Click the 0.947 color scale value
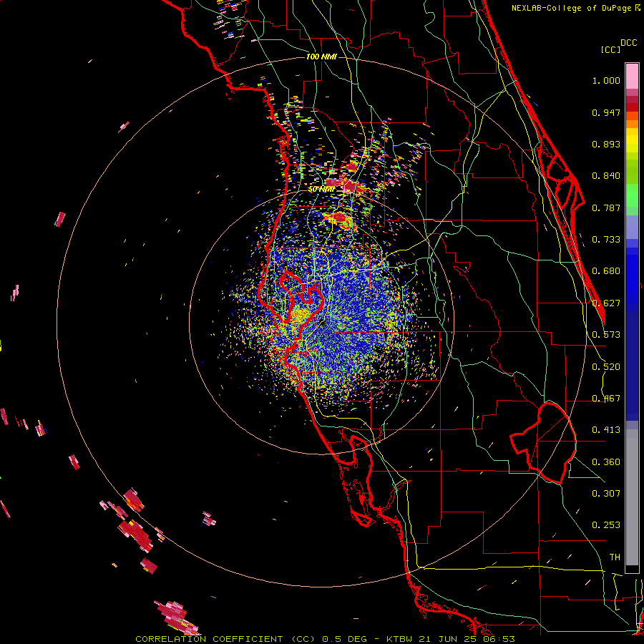This screenshot has width=644, height=644. tap(606, 112)
